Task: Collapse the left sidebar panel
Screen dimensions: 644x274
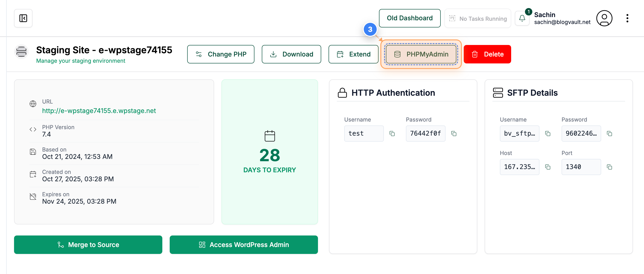Action: pyautogui.click(x=23, y=18)
